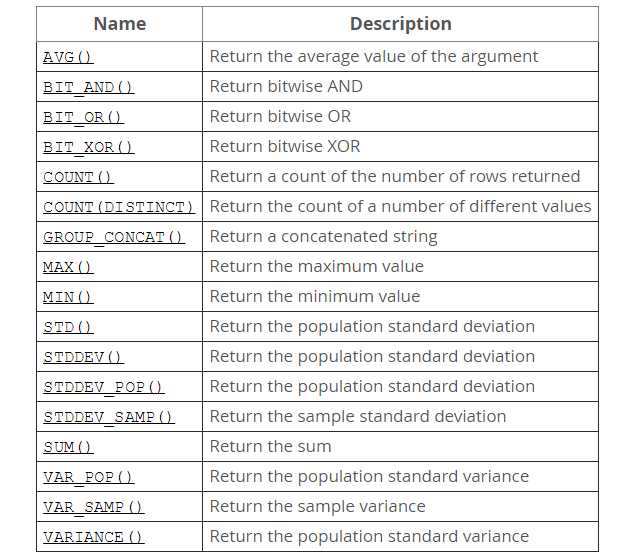Select the STDDEV_SAMP() link
636x557 pixels.
[x=109, y=417]
